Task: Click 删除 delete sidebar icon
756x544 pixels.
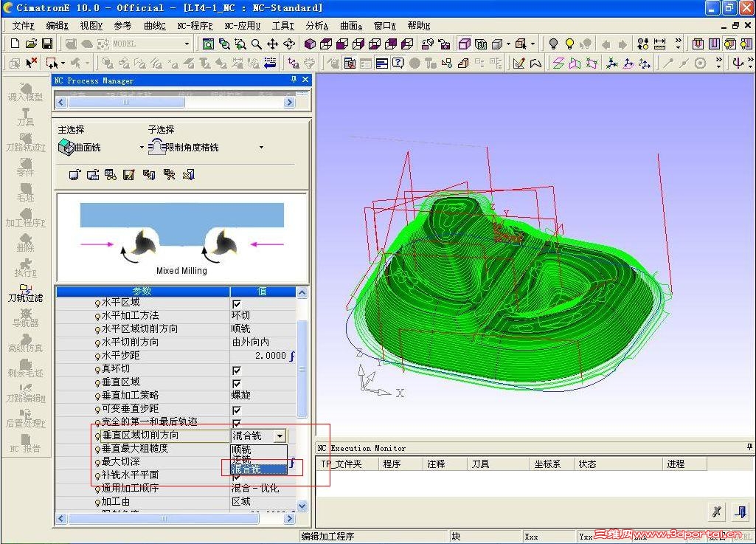Action: coord(26,242)
